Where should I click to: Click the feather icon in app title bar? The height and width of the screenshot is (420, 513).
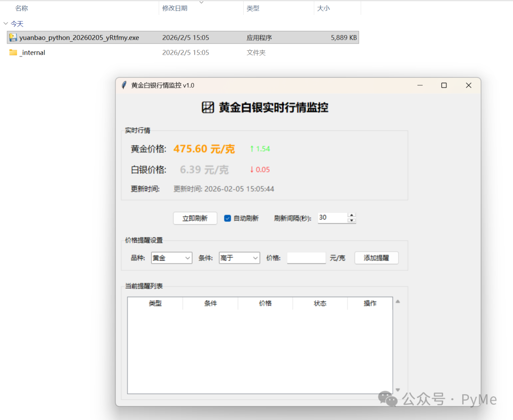124,85
